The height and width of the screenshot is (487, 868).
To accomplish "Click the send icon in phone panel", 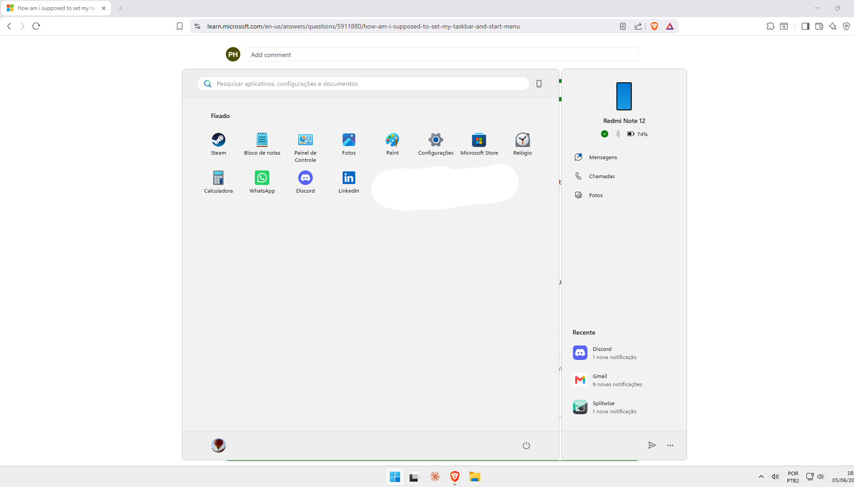I will [x=652, y=445].
